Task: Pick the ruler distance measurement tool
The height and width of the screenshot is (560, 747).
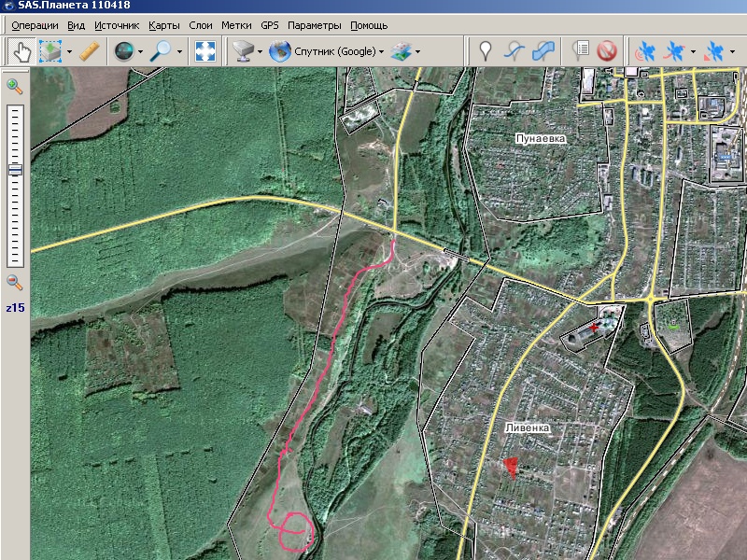Action: (x=90, y=50)
